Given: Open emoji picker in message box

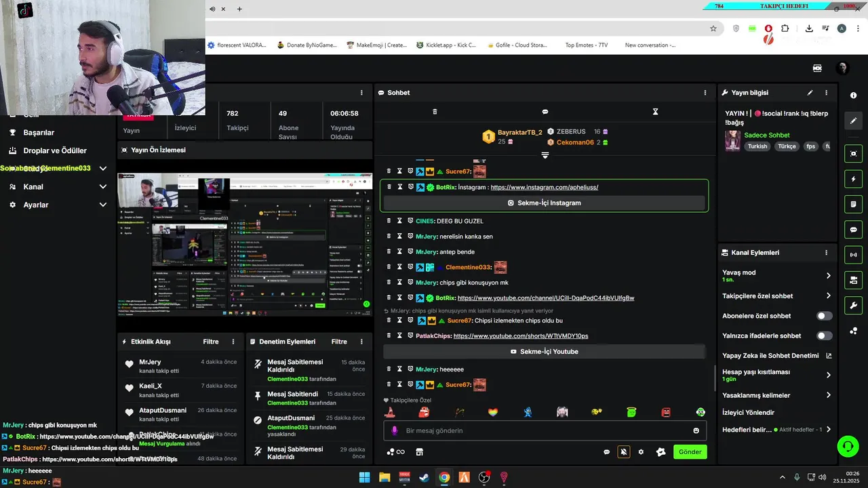Looking at the screenshot, I should [696, 430].
